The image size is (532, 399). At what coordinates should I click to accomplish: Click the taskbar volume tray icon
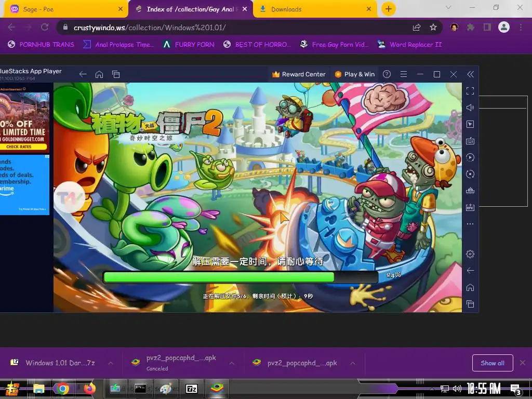click(x=457, y=389)
